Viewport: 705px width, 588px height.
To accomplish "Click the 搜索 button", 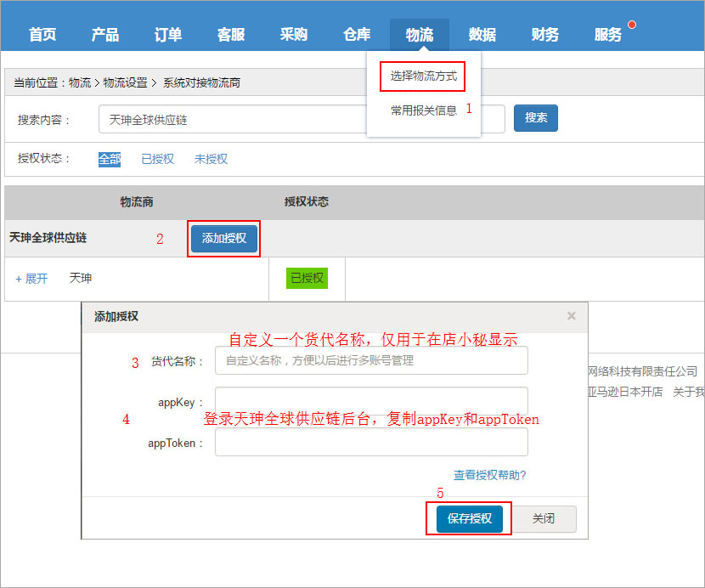I will coord(536,118).
